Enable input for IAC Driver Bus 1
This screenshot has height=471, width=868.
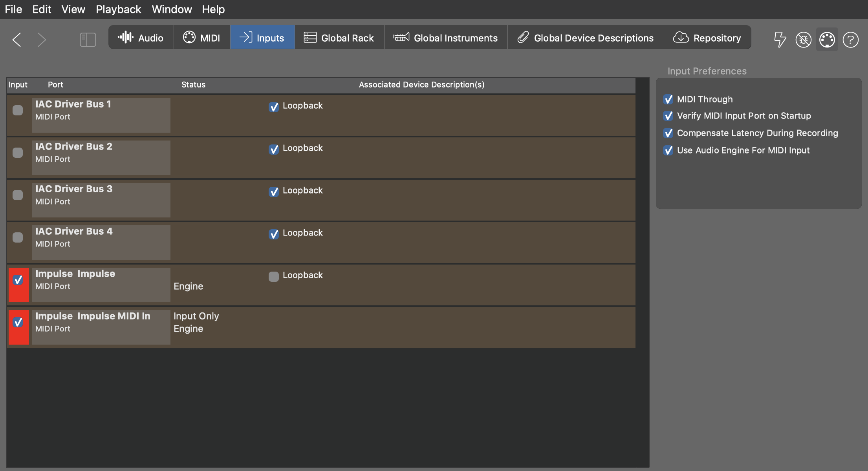click(x=18, y=110)
